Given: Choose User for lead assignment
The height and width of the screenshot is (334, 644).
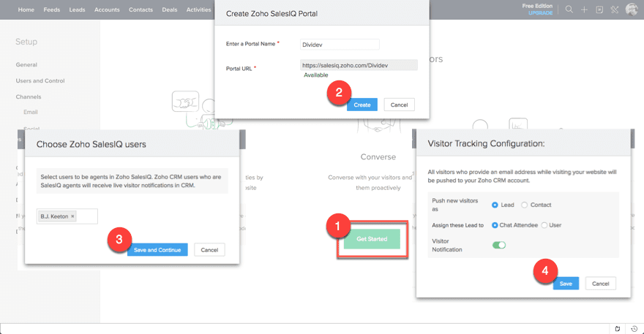Looking at the screenshot, I should pyautogui.click(x=544, y=225).
